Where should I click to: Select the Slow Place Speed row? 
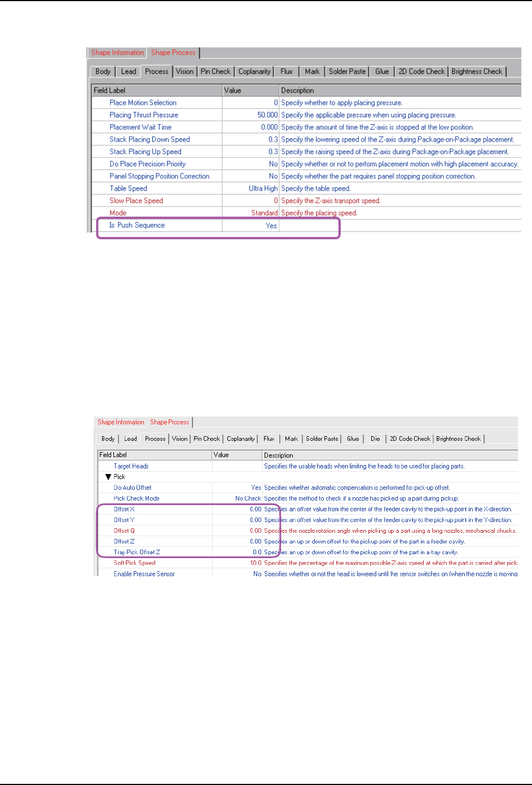306,200
